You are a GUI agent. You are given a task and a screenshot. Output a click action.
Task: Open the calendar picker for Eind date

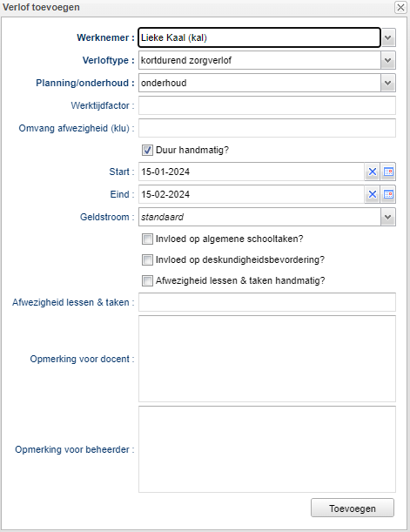(x=388, y=194)
